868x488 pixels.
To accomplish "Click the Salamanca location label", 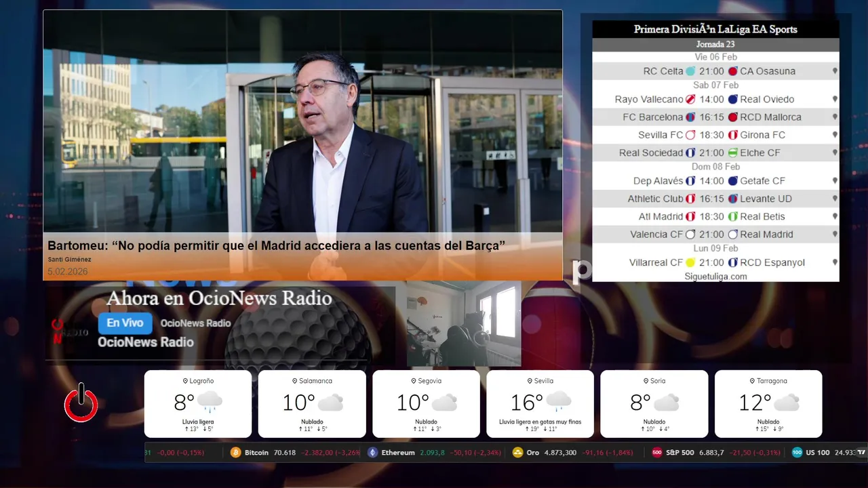I will tap(312, 381).
